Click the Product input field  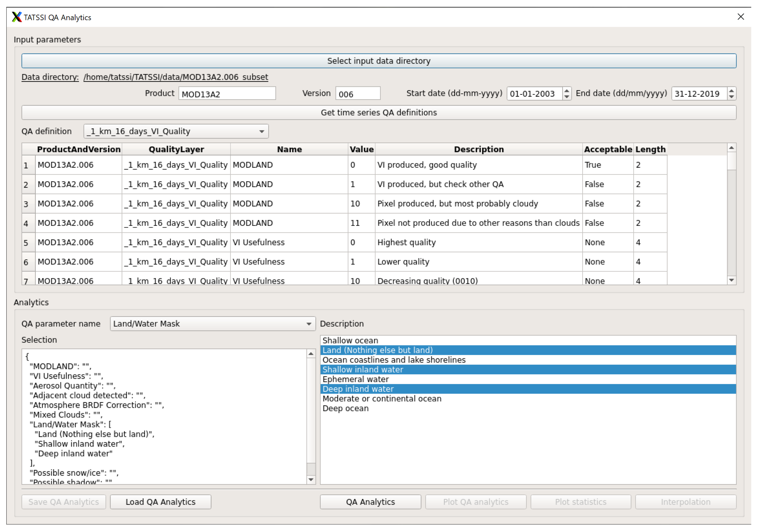coord(227,94)
